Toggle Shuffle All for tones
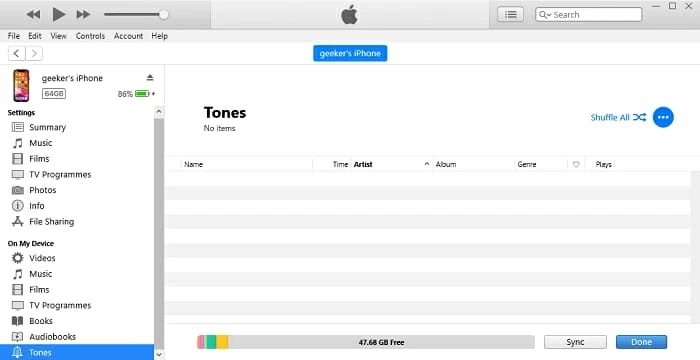Viewport: 700px width, 360px height. (618, 117)
